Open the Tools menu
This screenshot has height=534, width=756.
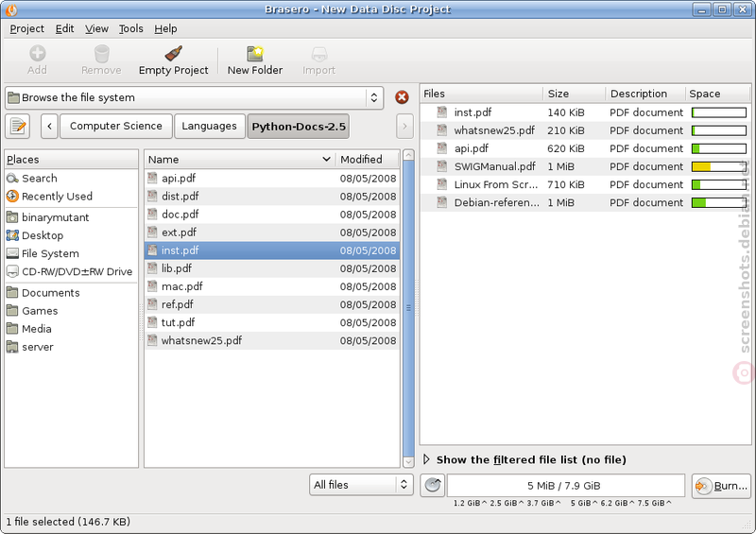pyautogui.click(x=130, y=29)
